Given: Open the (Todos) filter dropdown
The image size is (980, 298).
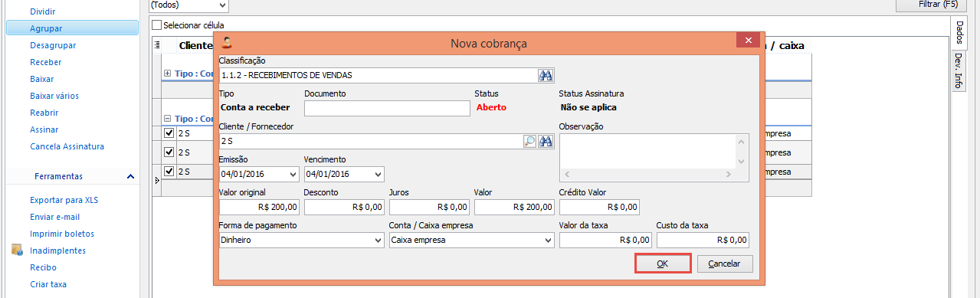Looking at the screenshot, I should tap(222, 5).
